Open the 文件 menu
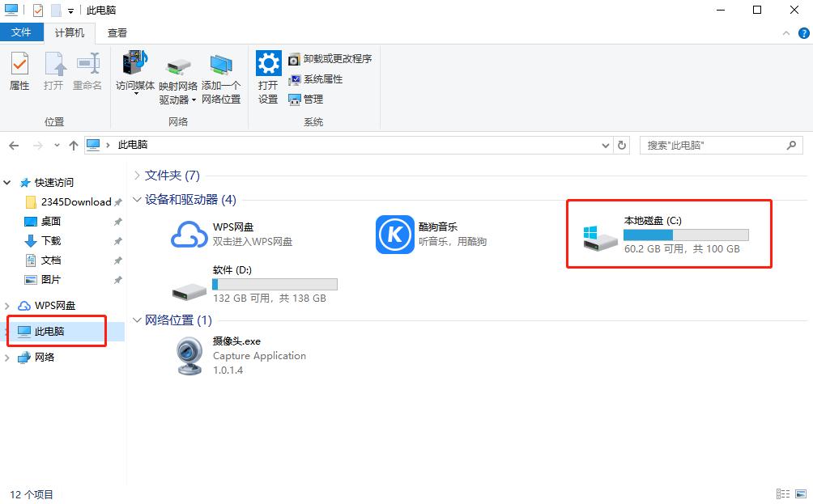This screenshot has width=813, height=504. tap(22, 32)
